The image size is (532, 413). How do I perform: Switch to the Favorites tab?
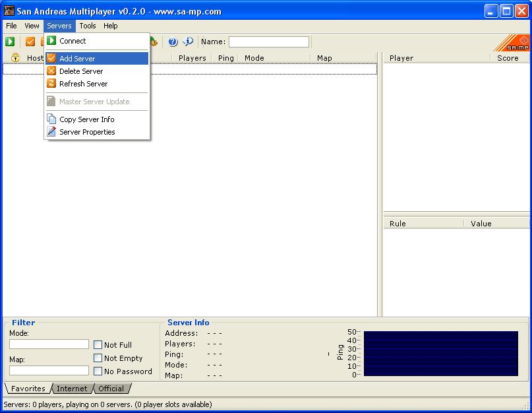point(28,389)
